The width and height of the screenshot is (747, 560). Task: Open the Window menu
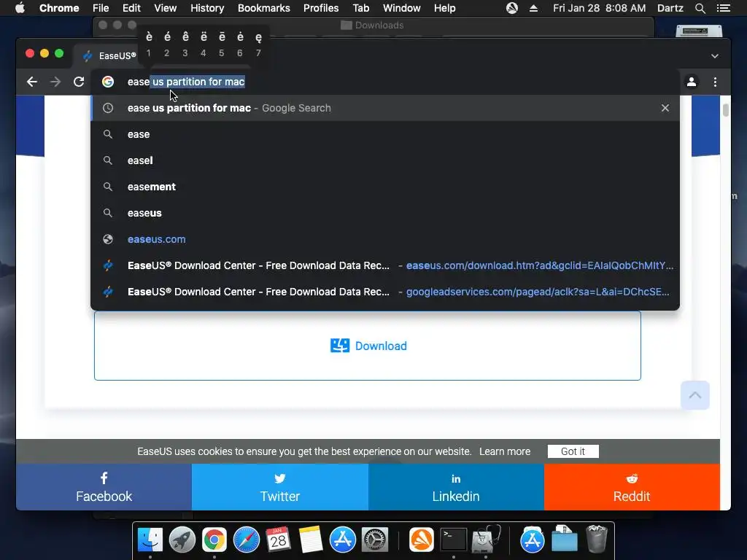point(402,8)
